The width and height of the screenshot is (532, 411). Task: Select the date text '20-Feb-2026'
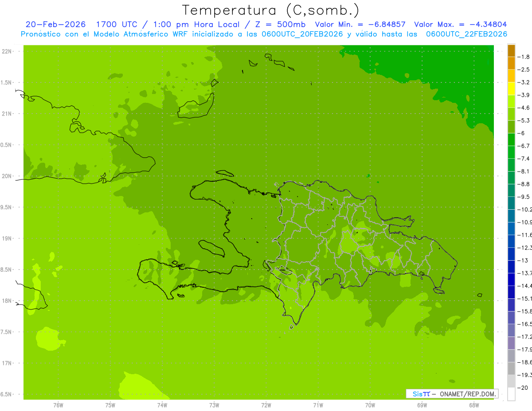56,25
